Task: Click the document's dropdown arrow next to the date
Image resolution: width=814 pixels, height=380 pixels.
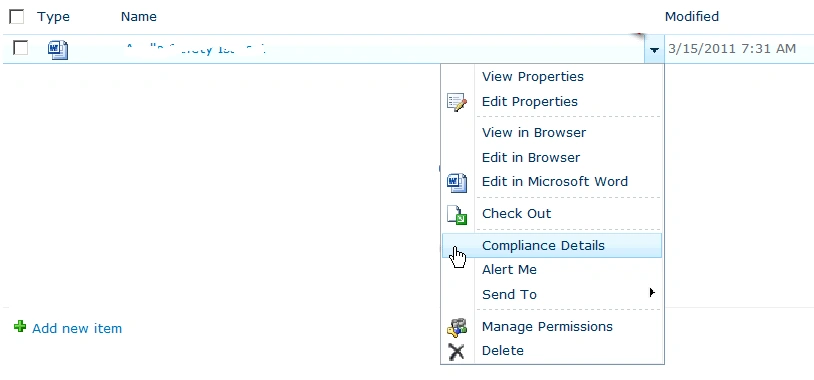Action: (654, 50)
